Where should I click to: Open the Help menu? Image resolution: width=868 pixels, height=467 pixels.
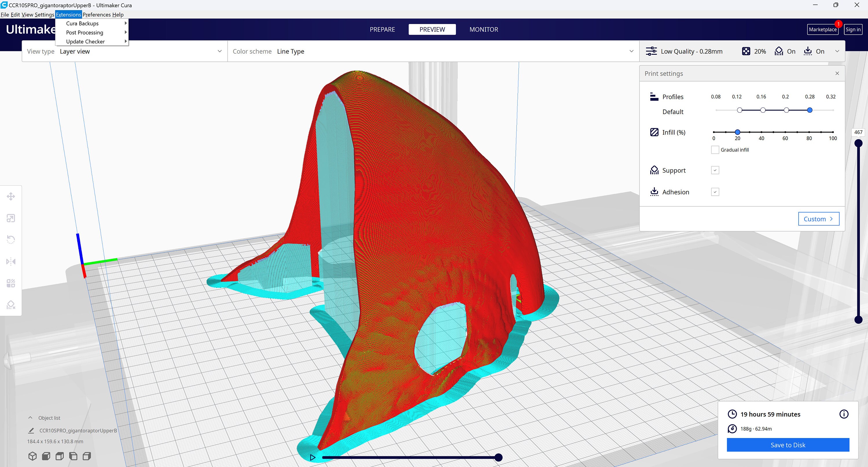coord(118,14)
